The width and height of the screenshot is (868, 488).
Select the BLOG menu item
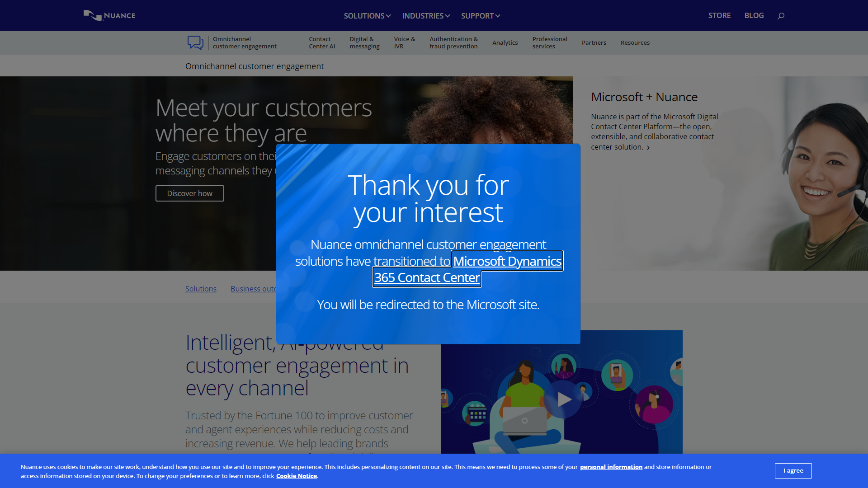pyautogui.click(x=754, y=15)
